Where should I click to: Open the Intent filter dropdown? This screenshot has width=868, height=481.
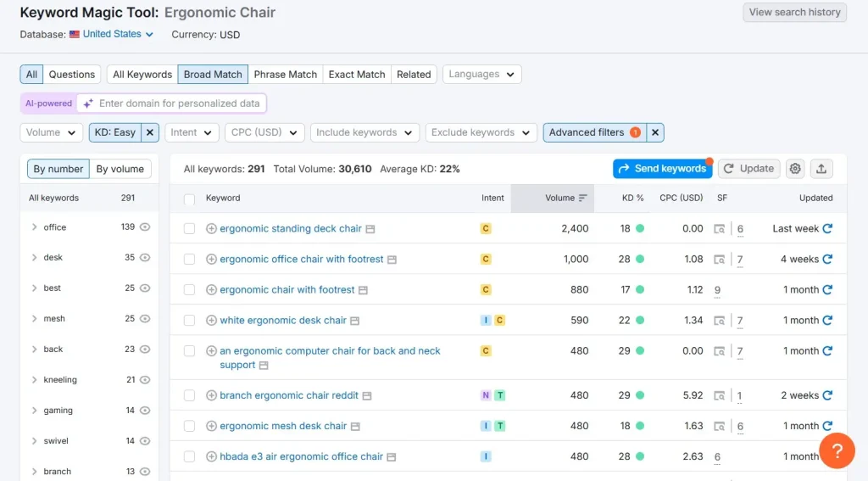(x=192, y=132)
